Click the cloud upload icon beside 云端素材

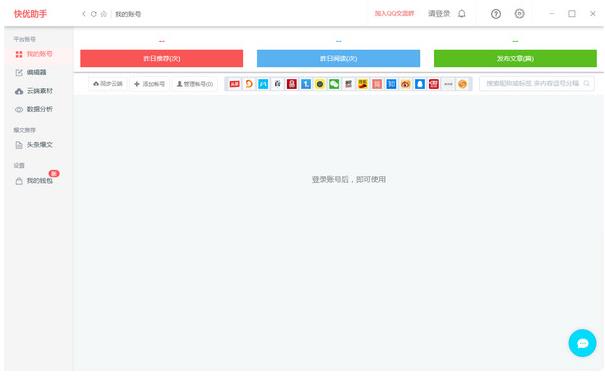coord(19,91)
